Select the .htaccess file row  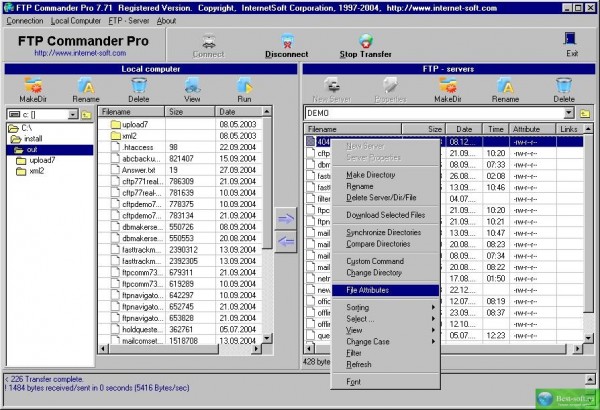[x=180, y=147]
